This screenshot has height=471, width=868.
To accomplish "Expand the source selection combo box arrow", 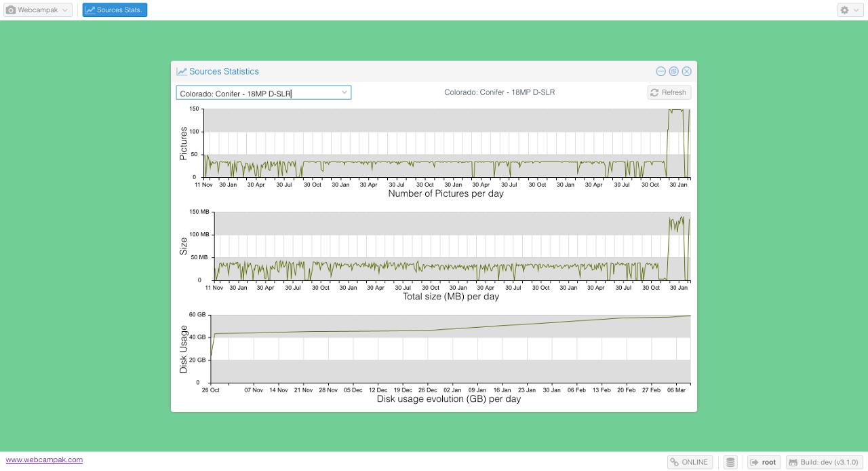I will (344, 92).
